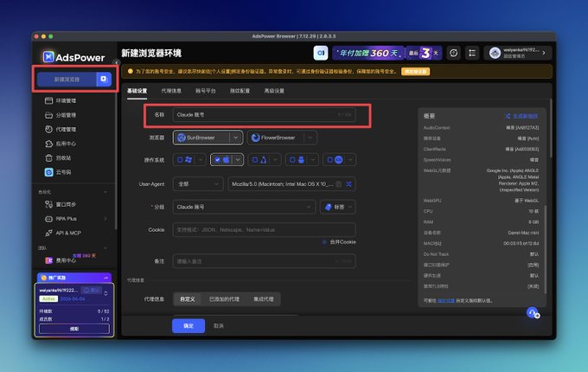Screen dimensions: 588x372
Task: Open the 分组 dropdown showing Claude 账号
Action: click(x=244, y=207)
